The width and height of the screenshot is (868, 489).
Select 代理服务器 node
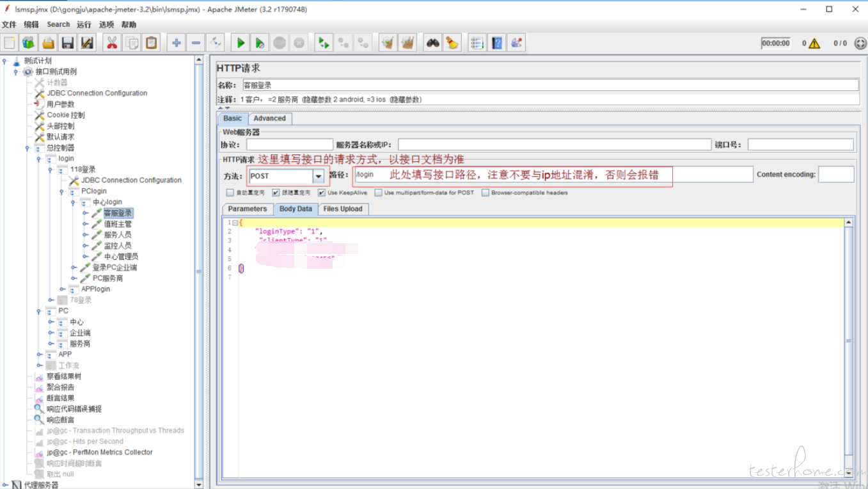pos(41,485)
